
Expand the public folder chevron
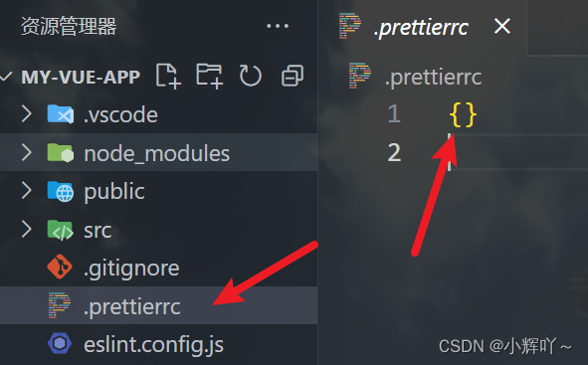pos(26,190)
